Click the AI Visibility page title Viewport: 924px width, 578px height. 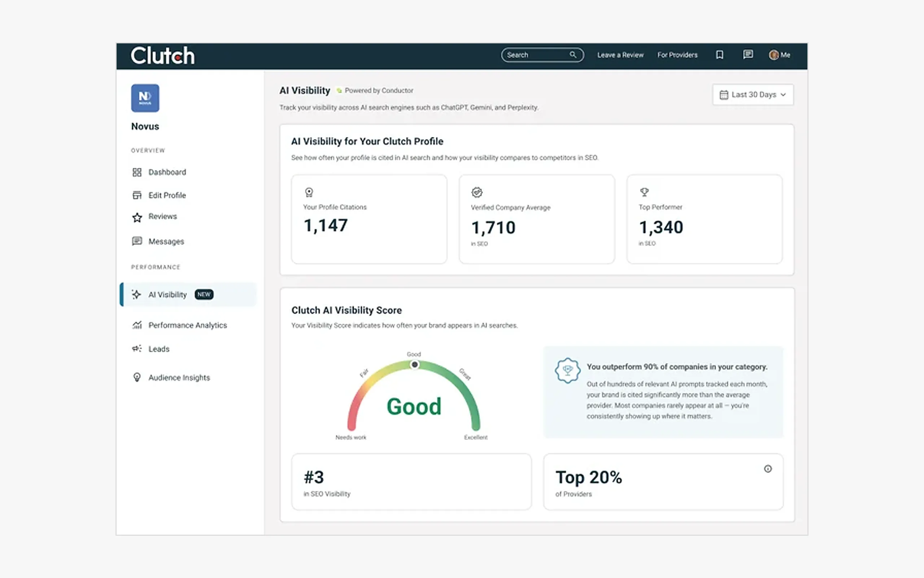(x=305, y=91)
